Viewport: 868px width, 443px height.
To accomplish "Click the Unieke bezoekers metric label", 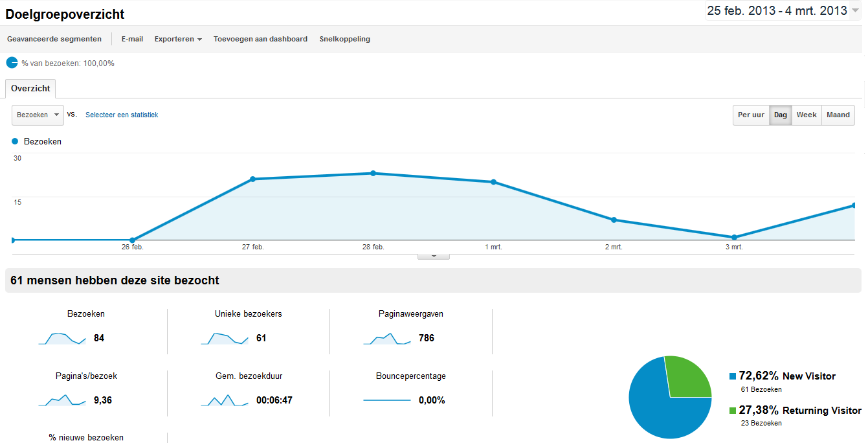I will point(249,314).
